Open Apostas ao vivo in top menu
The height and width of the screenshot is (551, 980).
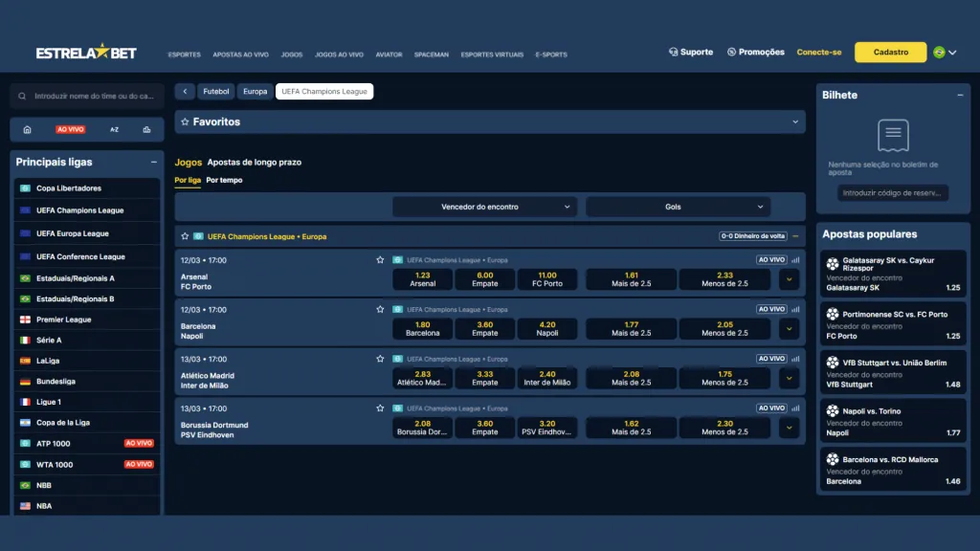(x=240, y=55)
